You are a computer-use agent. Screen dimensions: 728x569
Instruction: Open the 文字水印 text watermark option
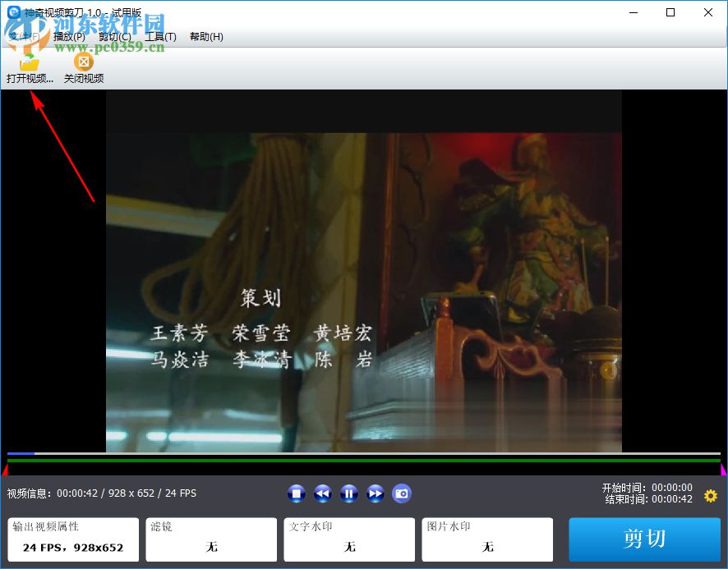[x=349, y=539]
